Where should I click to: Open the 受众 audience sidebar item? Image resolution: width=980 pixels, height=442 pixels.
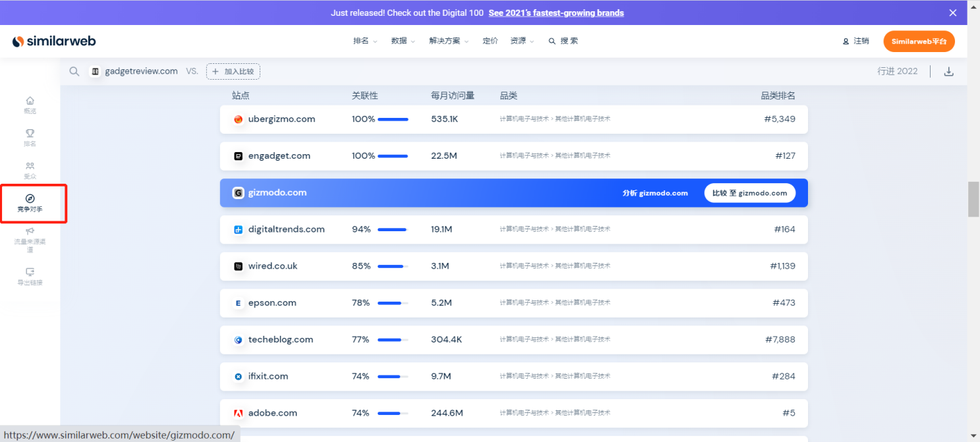tap(30, 171)
